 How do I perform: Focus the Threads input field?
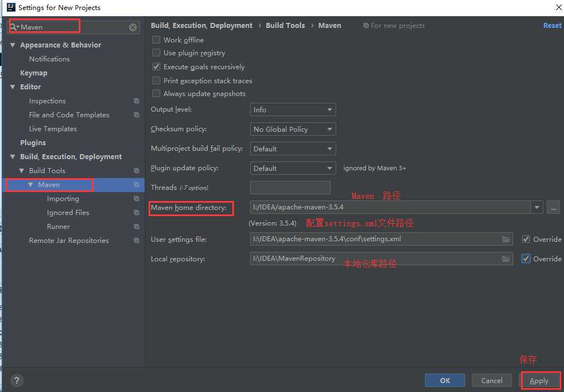pyautogui.click(x=290, y=188)
